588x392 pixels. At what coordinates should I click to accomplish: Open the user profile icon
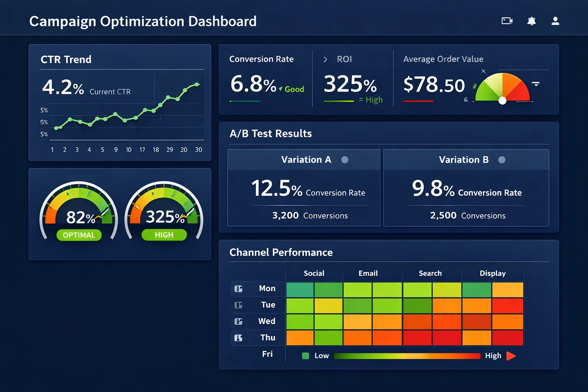(555, 21)
